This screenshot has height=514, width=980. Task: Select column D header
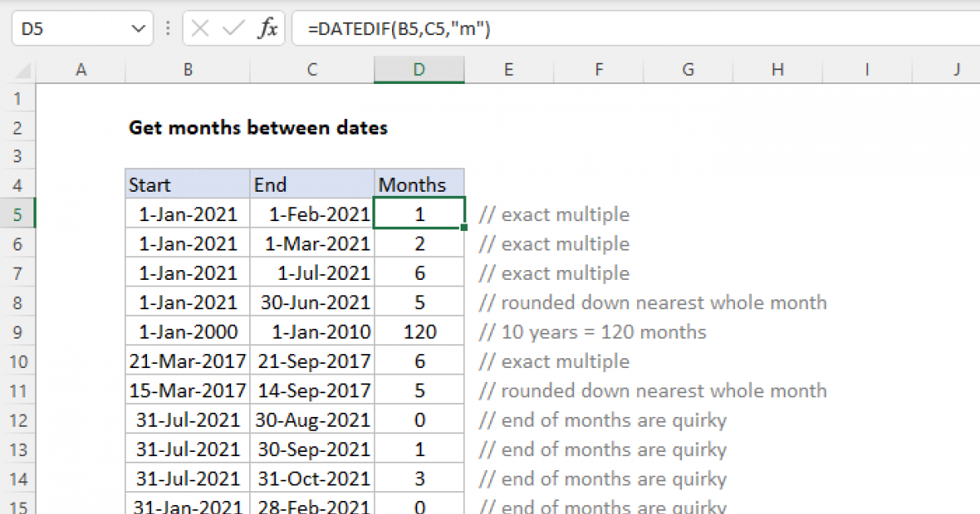point(419,70)
